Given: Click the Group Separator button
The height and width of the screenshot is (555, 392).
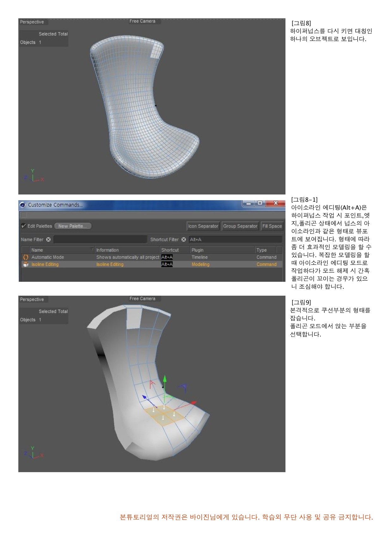Looking at the screenshot, I should point(240,226).
